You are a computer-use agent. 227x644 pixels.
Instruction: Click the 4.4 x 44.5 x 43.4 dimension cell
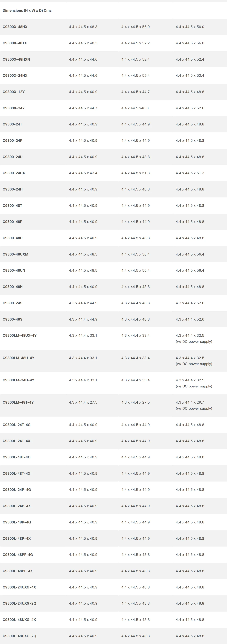click(x=83, y=173)
